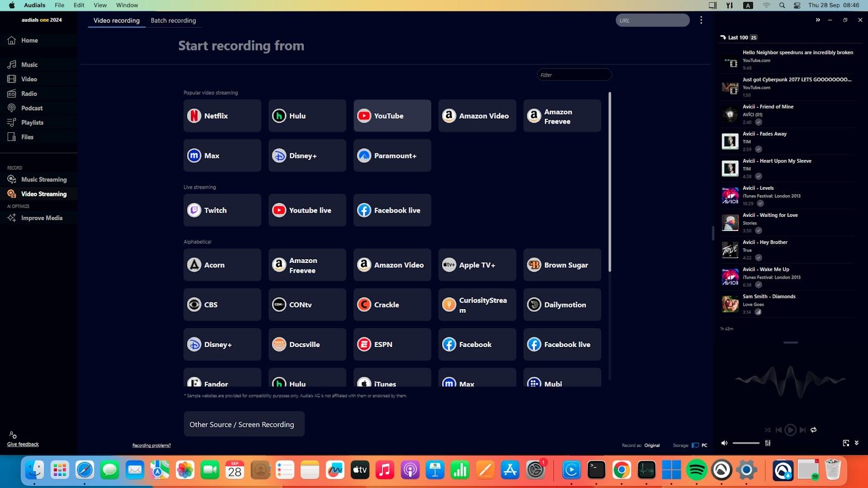This screenshot has width=868, height=488.
Task: Skip to next track in player
Action: (x=802, y=430)
